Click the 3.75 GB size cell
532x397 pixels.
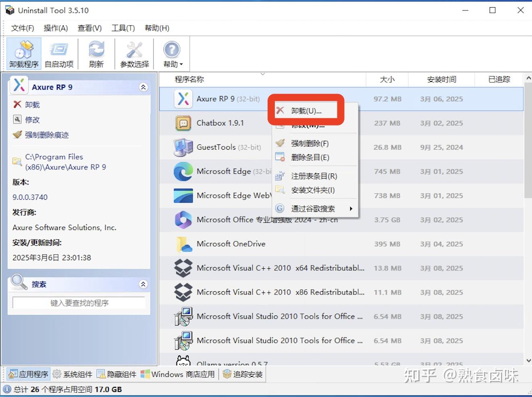pyautogui.click(x=387, y=220)
